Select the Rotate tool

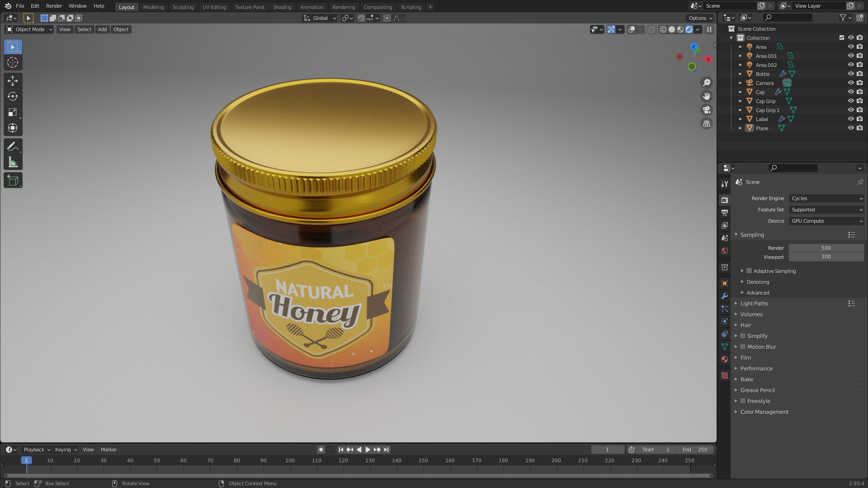(x=13, y=97)
